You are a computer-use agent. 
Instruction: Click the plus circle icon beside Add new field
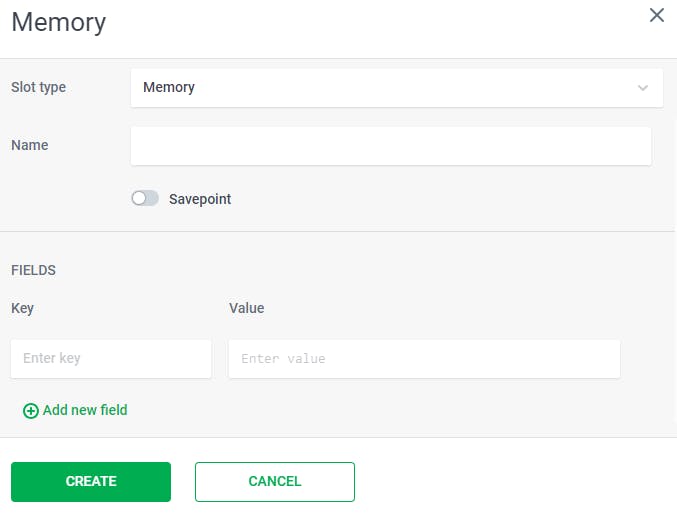point(31,411)
